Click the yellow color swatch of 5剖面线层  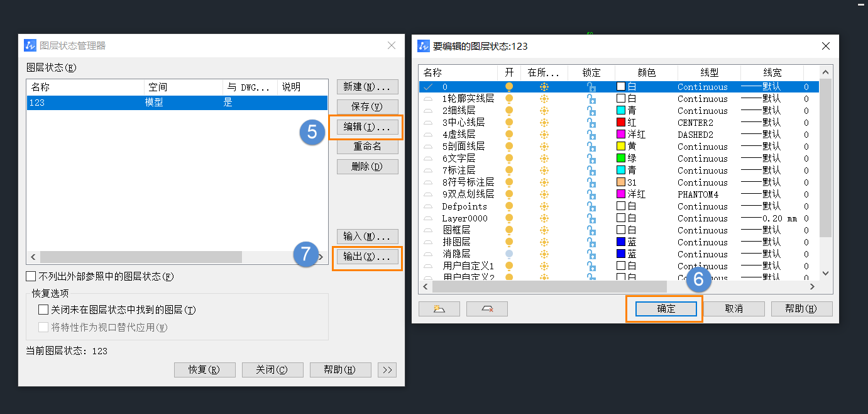621,147
